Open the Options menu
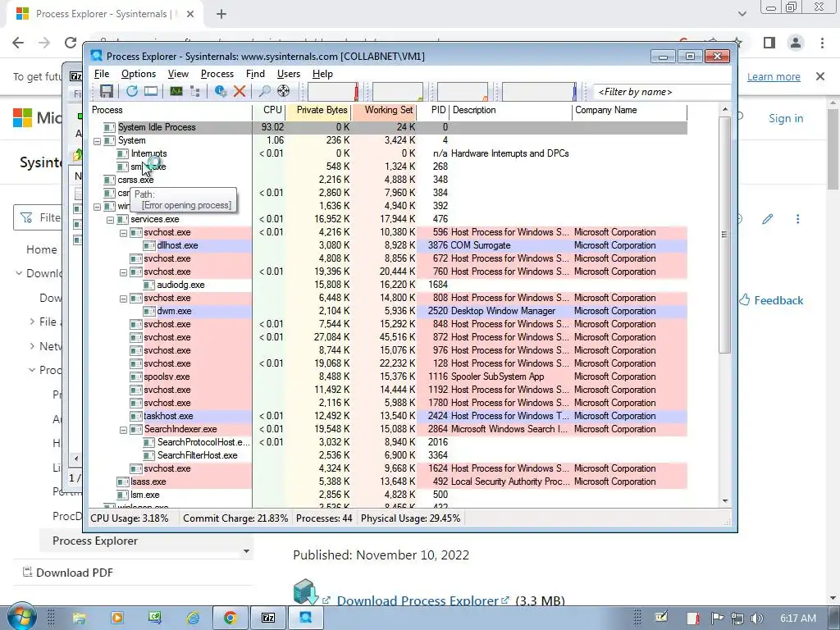The width and height of the screenshot is (840, 630). point(138,74)
